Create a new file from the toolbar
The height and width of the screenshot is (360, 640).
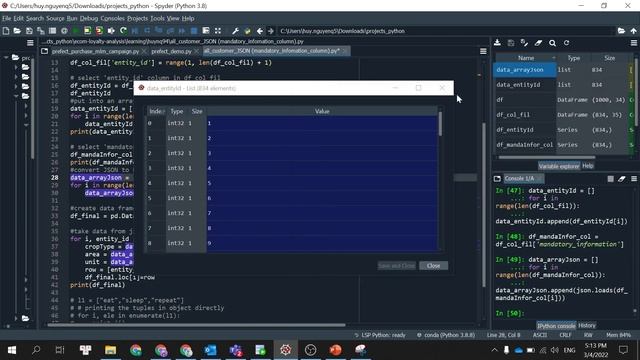(6, 31)
